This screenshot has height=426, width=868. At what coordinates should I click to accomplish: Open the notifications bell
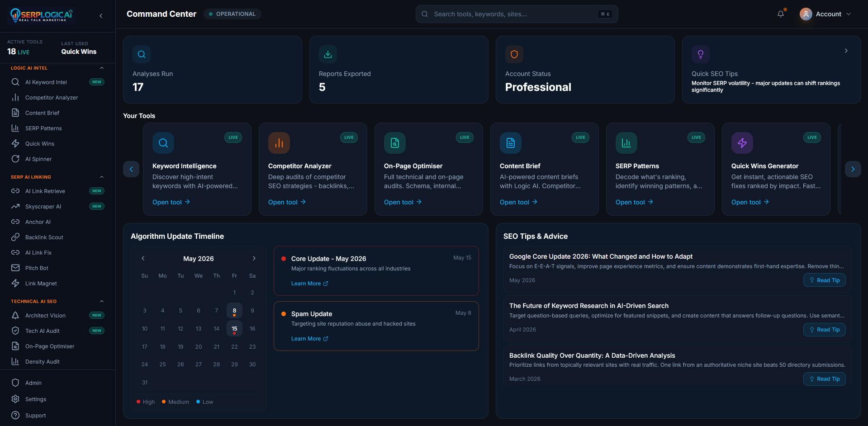pyautogui.click(x=781, y=14)
